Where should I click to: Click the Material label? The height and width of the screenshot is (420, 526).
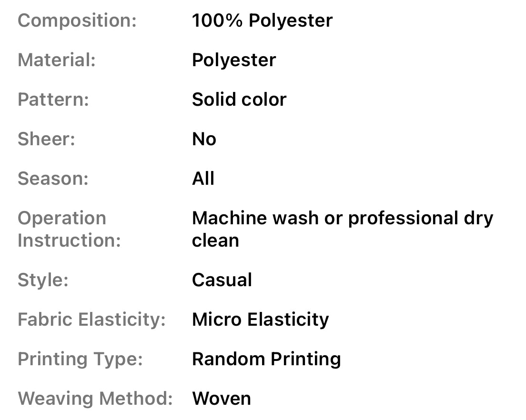tap(57, 60)
